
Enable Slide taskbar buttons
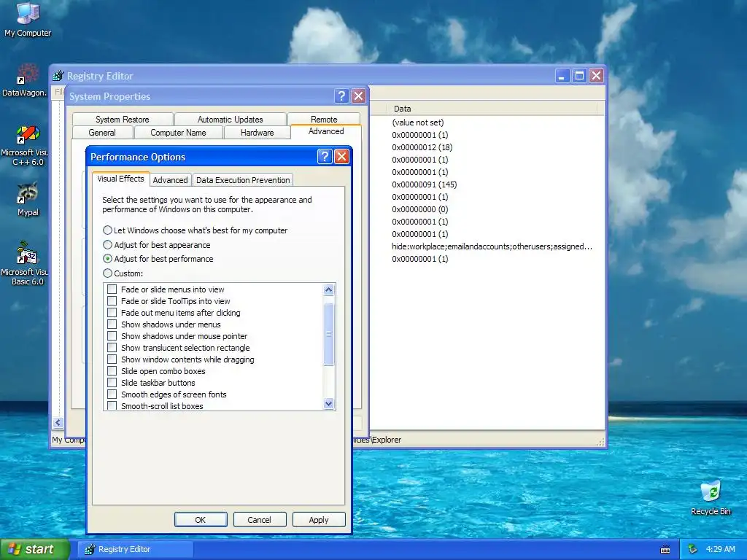[112, 382]
